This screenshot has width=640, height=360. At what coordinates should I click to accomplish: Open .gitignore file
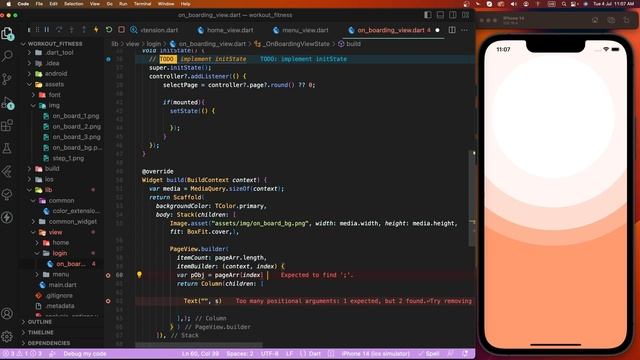[59, 295]
